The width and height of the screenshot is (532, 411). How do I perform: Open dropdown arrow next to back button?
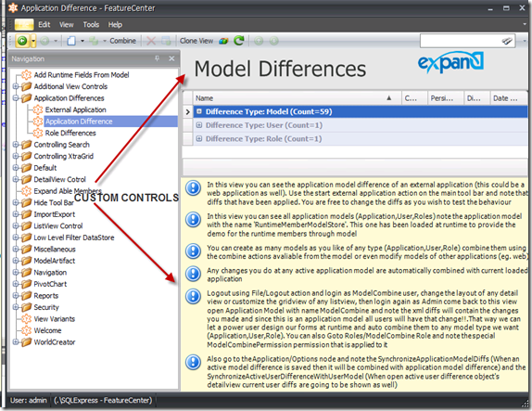(x=33, y=41)
